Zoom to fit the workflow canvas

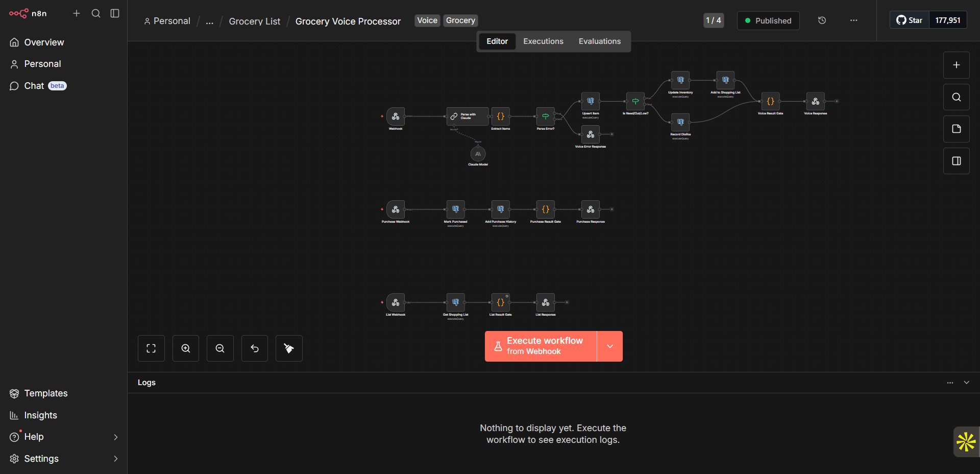151,348
